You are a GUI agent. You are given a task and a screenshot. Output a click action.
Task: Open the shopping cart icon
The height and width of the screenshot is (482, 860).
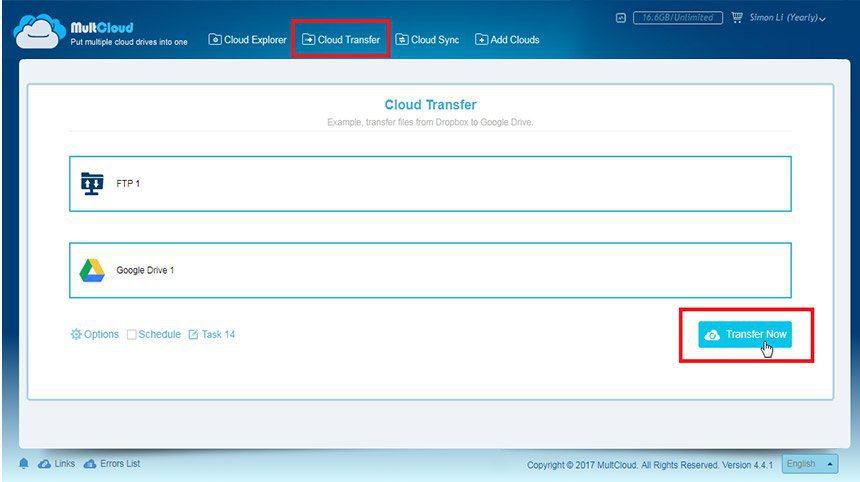pyautogui.click(x=737, y=18)
